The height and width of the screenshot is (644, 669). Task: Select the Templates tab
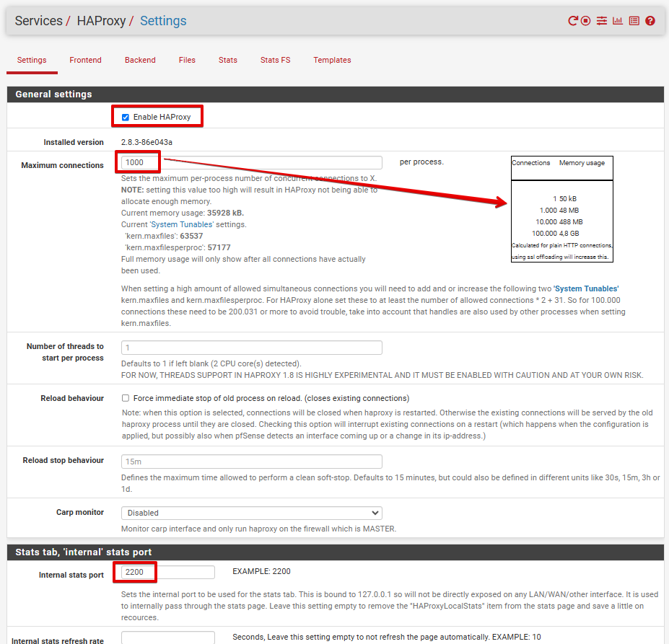[332, 61]
